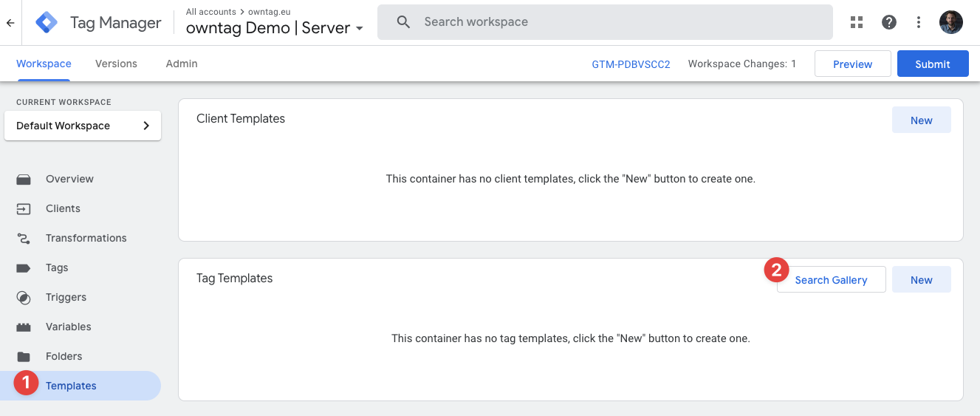Switch to the Admin tab
Image resolution: width=980 pixels, height=416 pixels.
click(182, 64)
